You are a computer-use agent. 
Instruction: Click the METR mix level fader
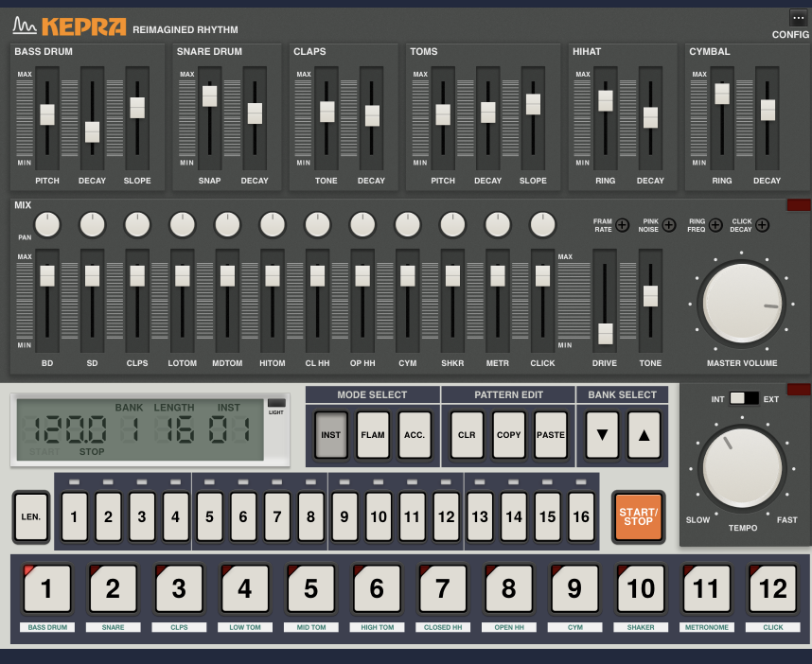(x=498, y=276)
